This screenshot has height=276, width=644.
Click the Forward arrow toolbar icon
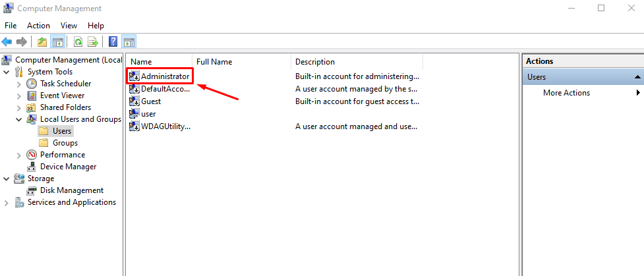click(21, 41)
